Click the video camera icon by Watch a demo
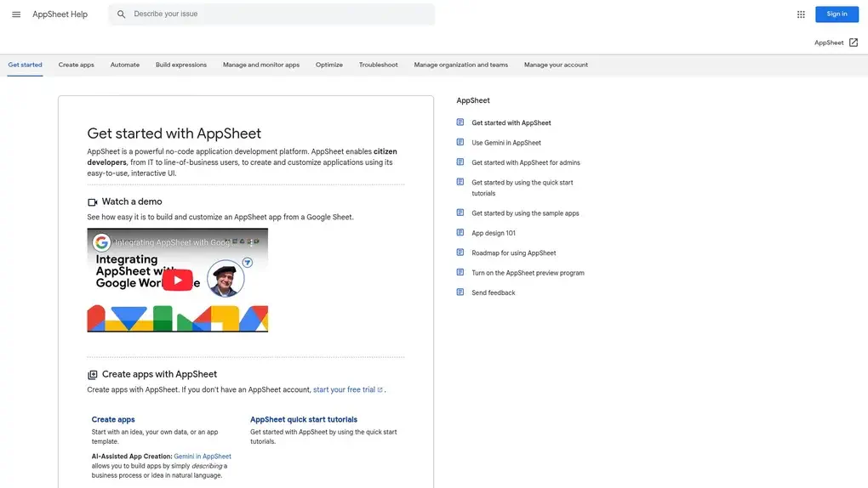868x488 pixels. (93, 202)
